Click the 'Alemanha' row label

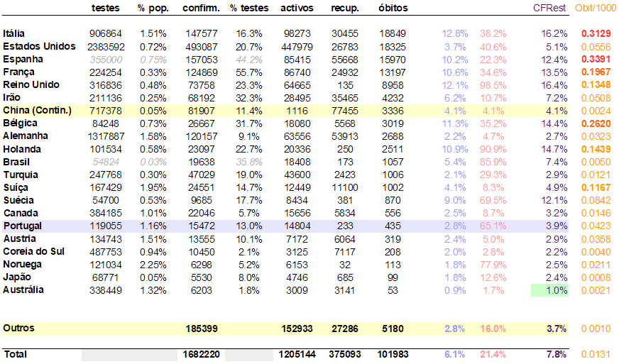[x=26, y=136]
